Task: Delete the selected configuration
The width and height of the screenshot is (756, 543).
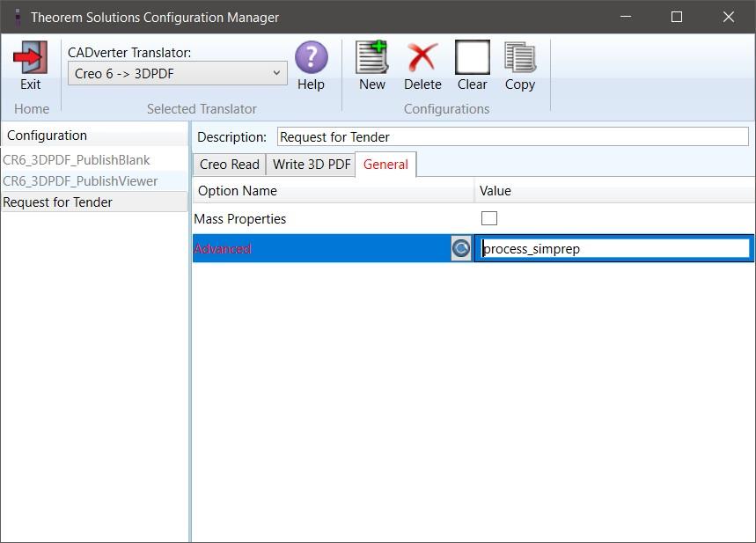Action: 422,57
